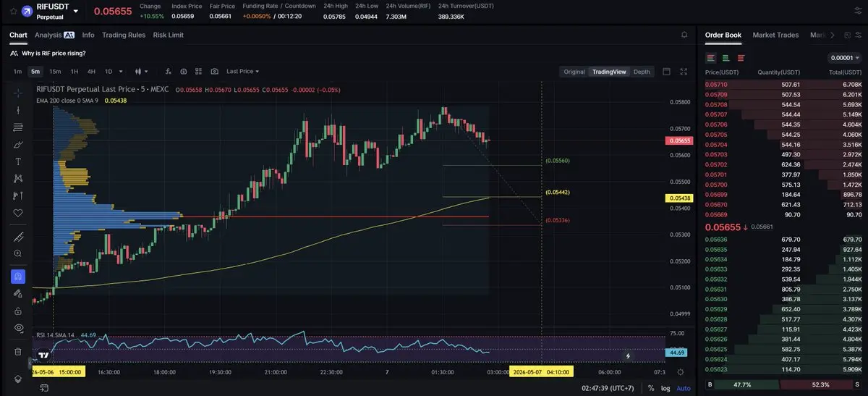The height and width of the screenshot is (396, 868).
Task: Switch chart to Original view
Action: [x=574, y=72]
